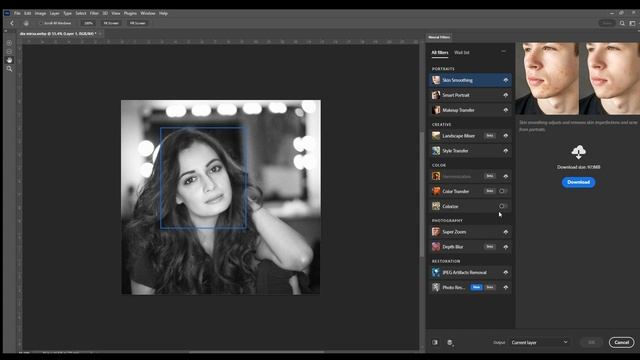Image resolution: width=640 pixels, height=360 pixels.
Task: Open the Image menu
Action: 40,13
